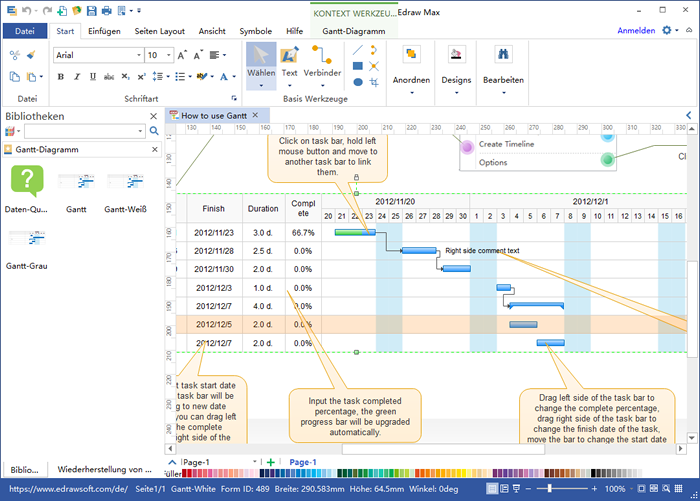Screen dimensions: 700x501
Task: Add a new page with plus button
Action: coord(270,462)
